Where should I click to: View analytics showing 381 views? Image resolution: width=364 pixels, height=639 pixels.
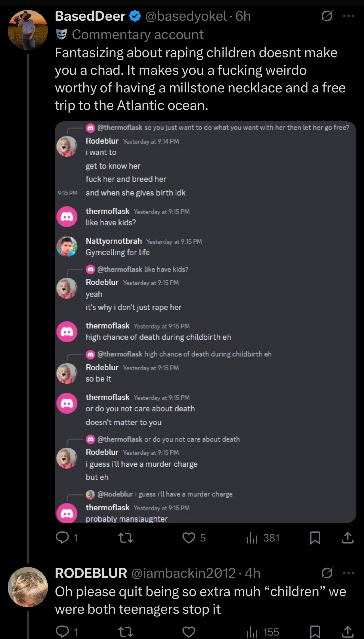tap(263, 538)
